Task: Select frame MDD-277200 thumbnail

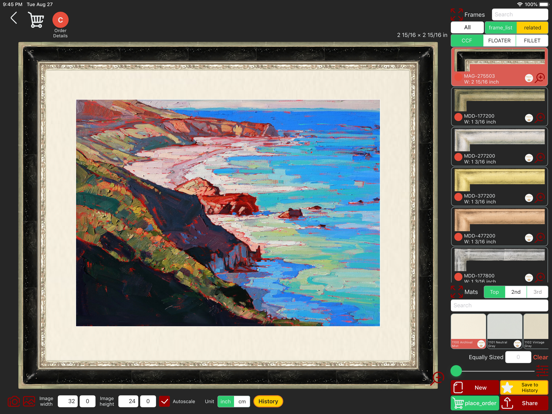Action: coord(499,140)
